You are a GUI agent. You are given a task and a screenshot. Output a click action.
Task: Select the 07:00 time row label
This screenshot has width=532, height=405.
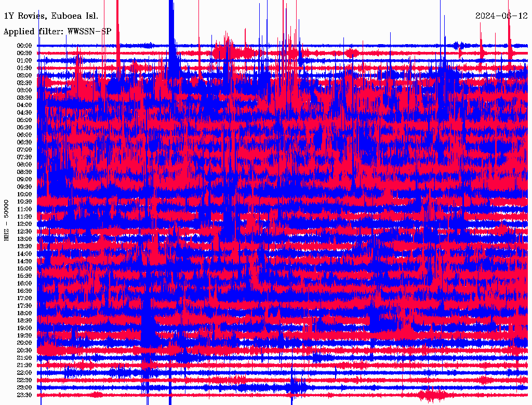(x=24, y=150)
